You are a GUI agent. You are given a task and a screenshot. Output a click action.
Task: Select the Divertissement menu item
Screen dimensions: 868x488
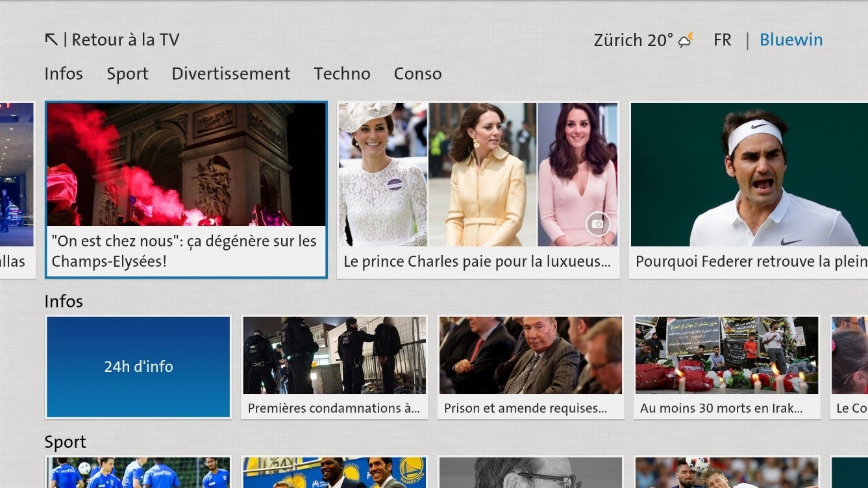[230, 74]
